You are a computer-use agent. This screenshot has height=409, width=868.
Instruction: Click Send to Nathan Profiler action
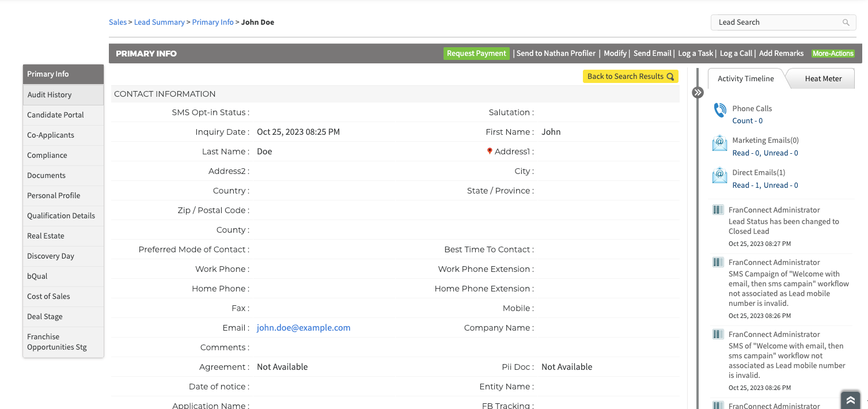point(556,54)
